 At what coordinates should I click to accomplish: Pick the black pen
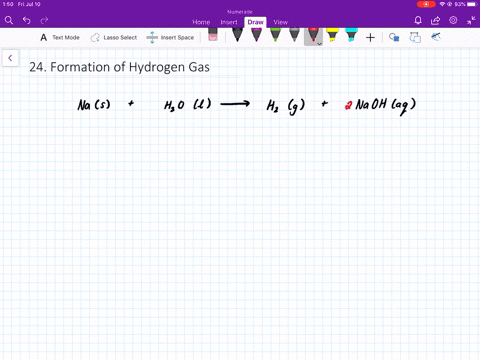coord(237,35)
